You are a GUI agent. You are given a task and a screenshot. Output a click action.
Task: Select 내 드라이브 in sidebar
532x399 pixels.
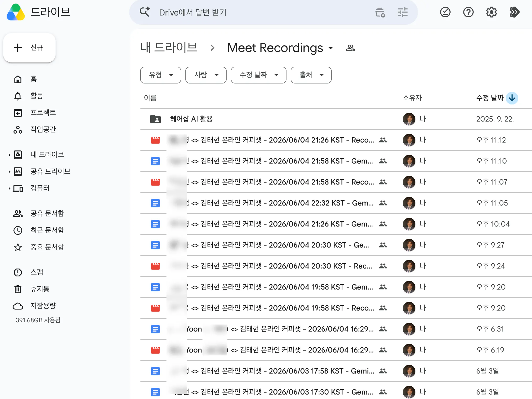(x=47, y=155)
